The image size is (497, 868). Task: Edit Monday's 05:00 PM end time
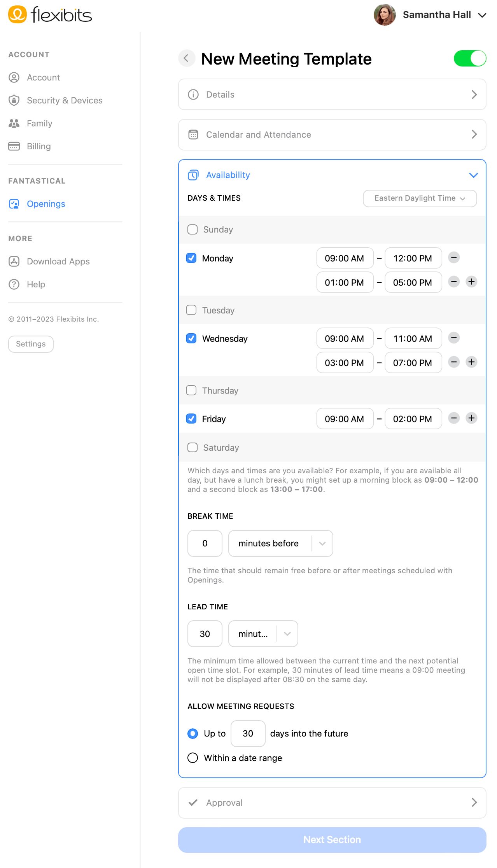[x=413, y=282]
